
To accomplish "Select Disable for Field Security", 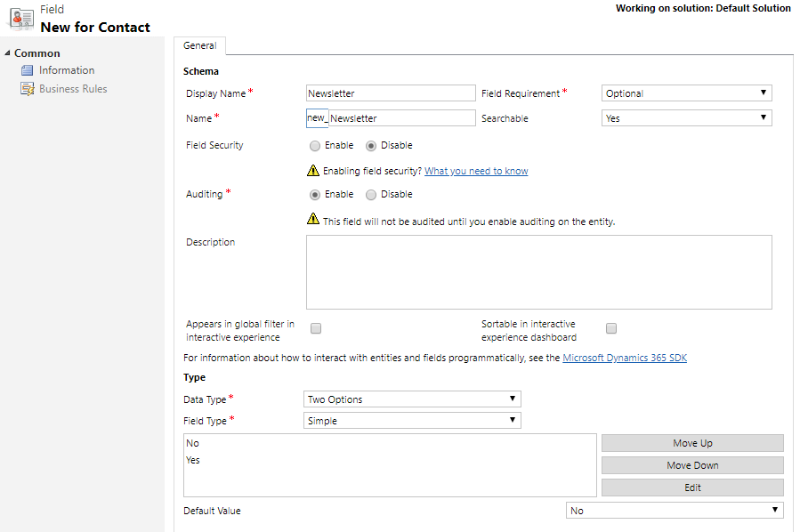I will tap(371, 146).
